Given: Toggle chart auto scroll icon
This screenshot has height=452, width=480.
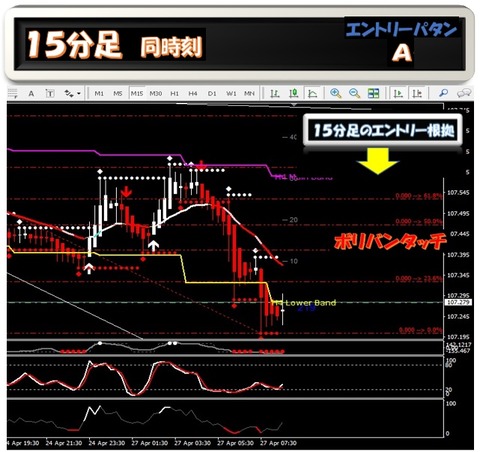Looking at the screenshot, I should click(398, 94).
